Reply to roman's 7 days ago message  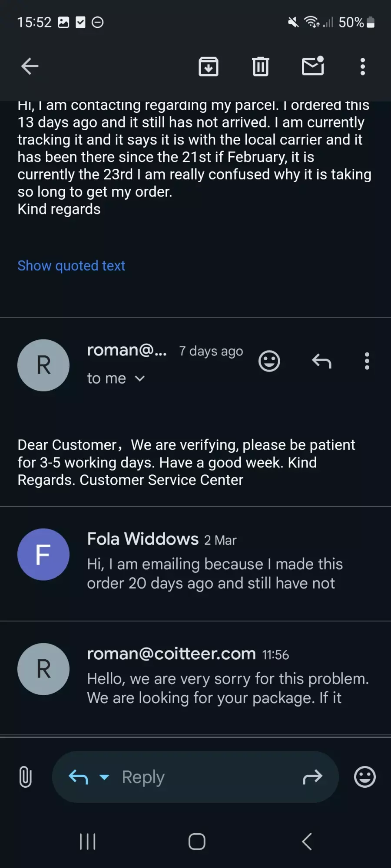click(x=322, y=361)
